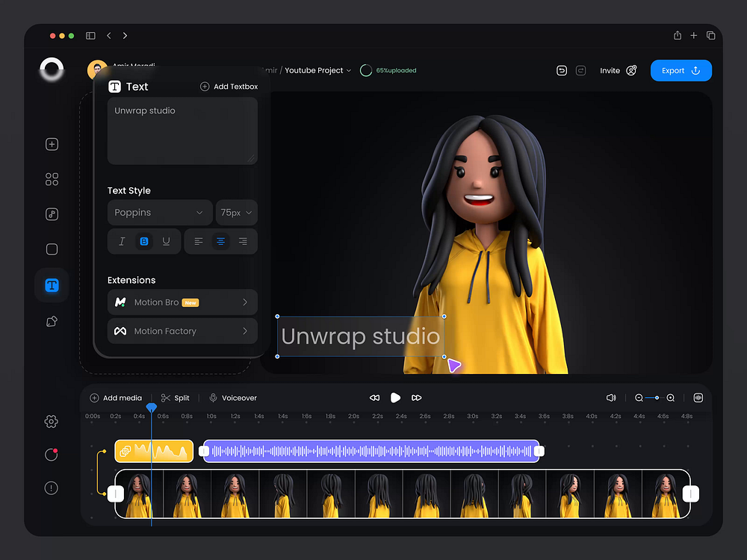Open the Voiceover recording tool
This screenshot has height=560, width=747.
tap(232, 398)
